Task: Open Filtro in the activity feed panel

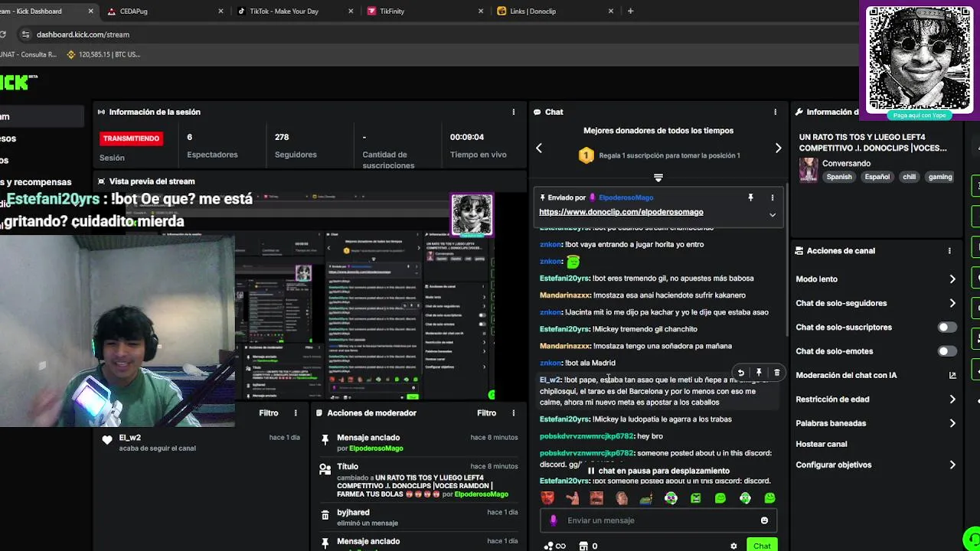Action: 269,412
